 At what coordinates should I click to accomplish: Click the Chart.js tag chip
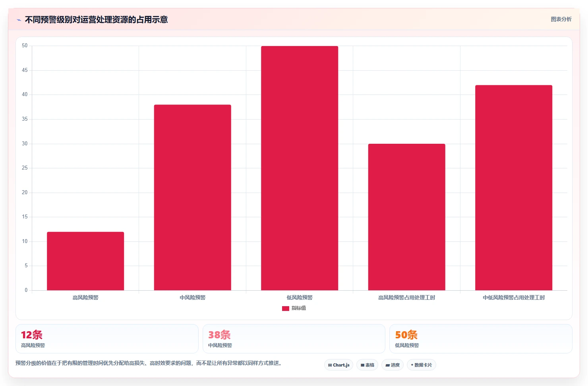pyautogui.click(x=338, y=365)
